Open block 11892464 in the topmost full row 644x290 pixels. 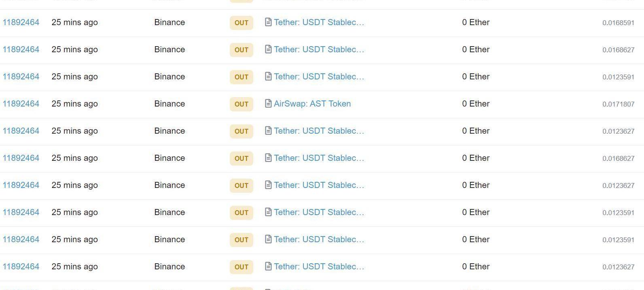[x=21, y=22]
